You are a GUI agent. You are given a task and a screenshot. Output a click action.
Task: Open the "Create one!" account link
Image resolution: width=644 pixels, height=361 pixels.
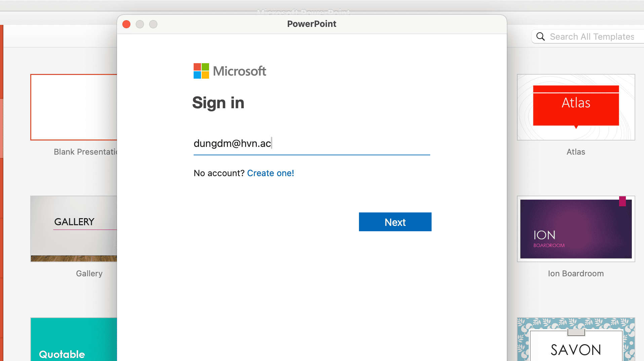tap(270, 173)
